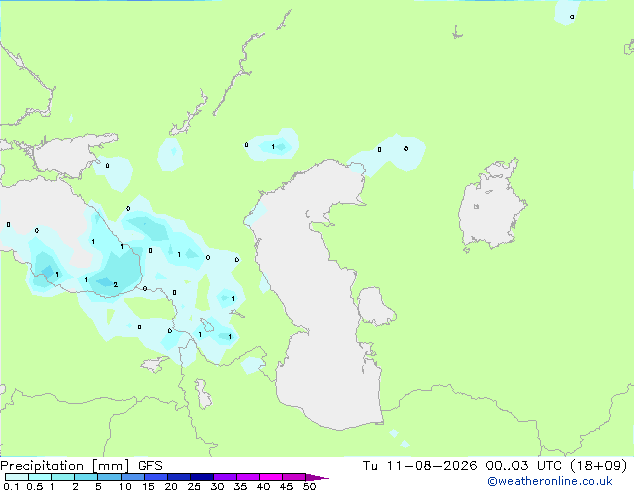Click the '0.5' legend scale label
This screenshot has height=490, width=634.
[x=35, y=486]
